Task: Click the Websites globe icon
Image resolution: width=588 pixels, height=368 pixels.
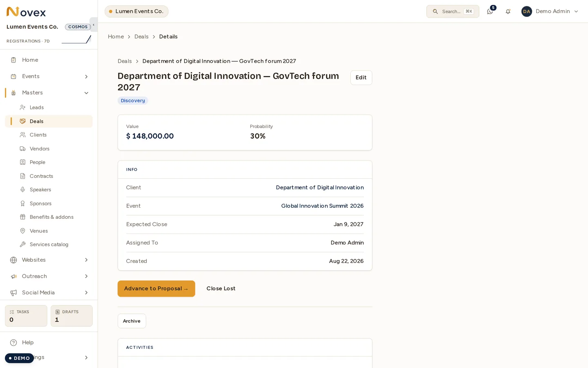Action: coord(13,260)
